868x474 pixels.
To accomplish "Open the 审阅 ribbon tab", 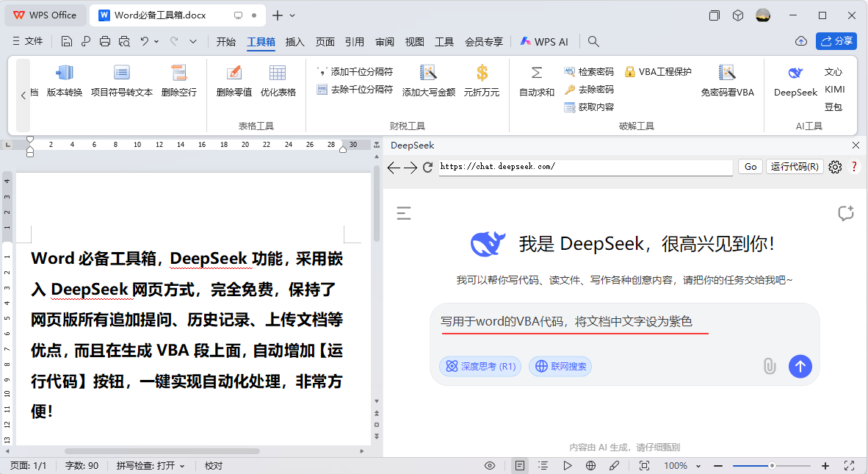I will 385,42.
